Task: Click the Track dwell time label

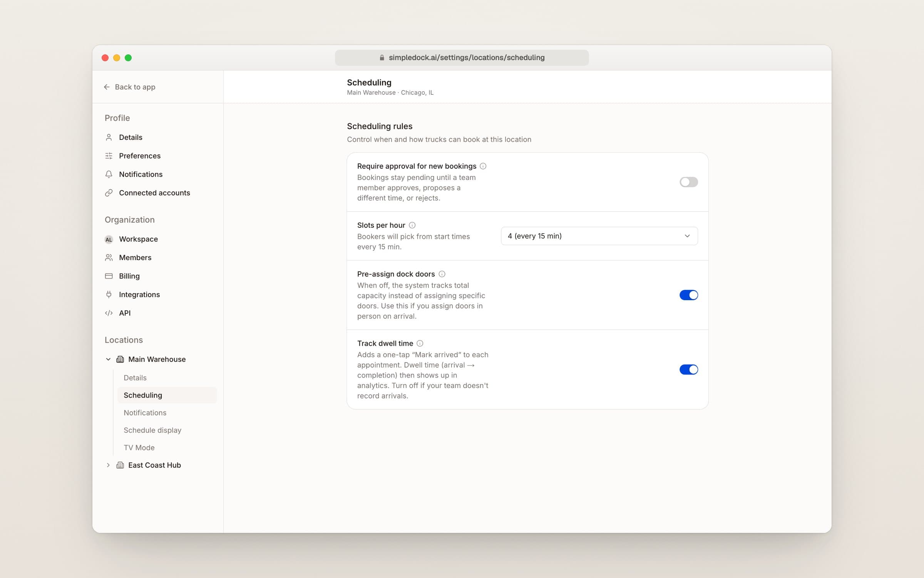Action: tap(385, 343)
